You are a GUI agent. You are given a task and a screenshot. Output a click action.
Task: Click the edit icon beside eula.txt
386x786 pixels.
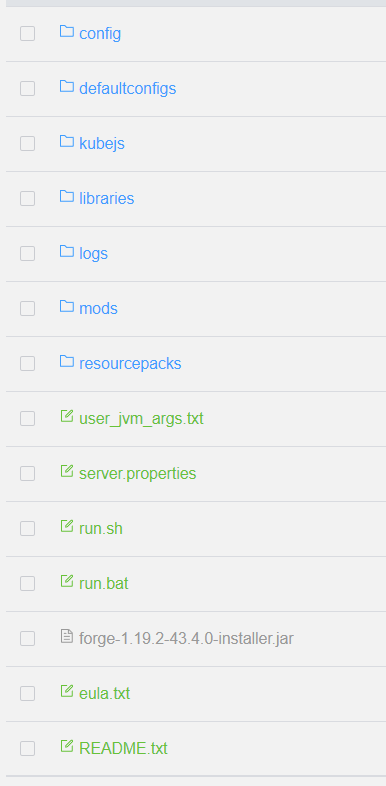(x=67, y=691)
